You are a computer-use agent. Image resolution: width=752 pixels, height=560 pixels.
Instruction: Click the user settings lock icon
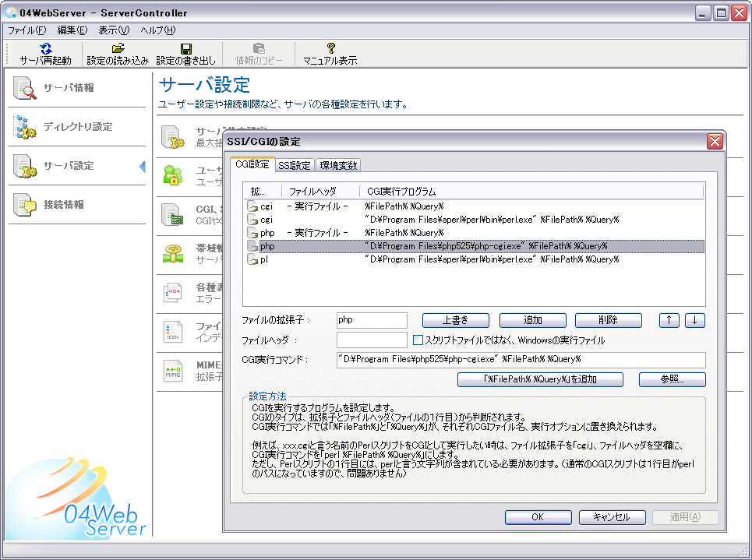tap(173, 175)
